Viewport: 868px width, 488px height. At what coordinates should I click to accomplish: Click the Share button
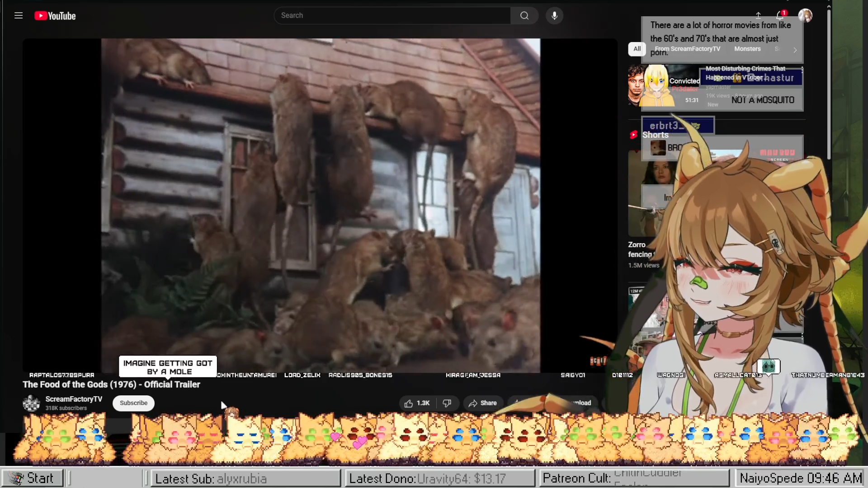click(482, 403)
